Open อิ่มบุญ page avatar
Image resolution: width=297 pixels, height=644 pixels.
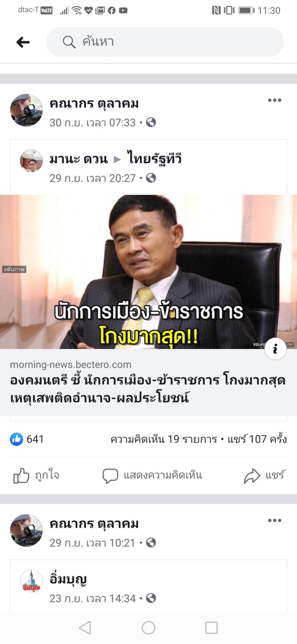coord(31,581)
